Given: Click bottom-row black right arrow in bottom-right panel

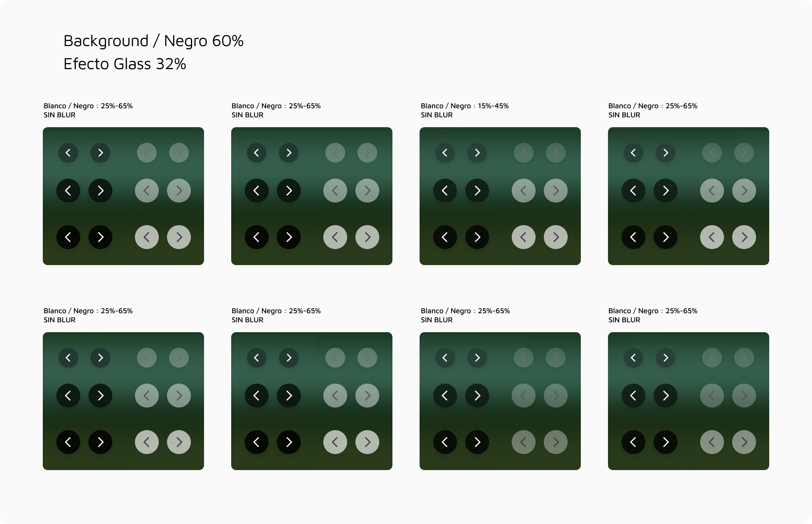Looking at the screenshot, I should pyautogui.click(x=666, y=442).
